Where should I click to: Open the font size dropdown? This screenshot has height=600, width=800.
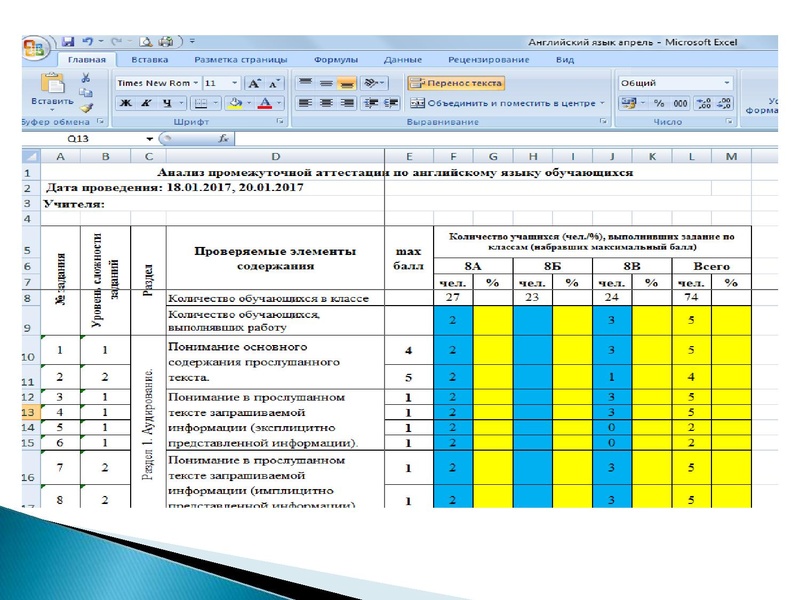pyautogui.click(x=235, y=83)
